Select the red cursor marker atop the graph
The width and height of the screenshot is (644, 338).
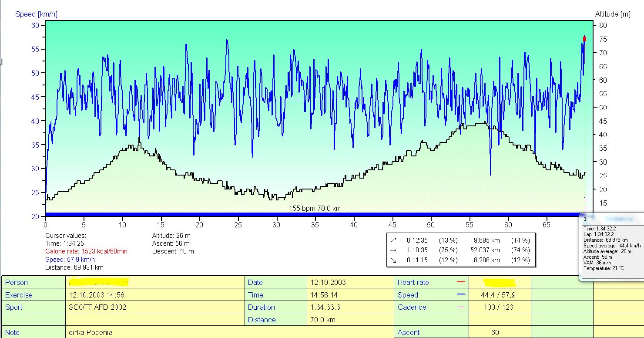tap(584, 39)
